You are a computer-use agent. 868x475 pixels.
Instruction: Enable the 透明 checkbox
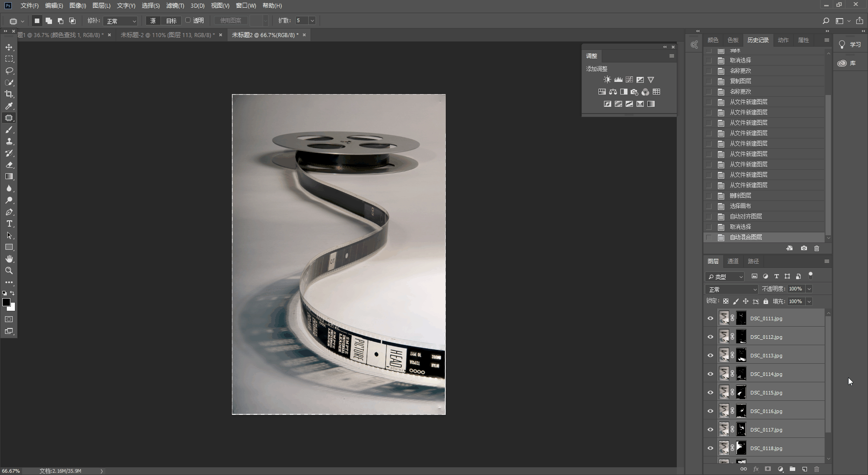(189, 20)
